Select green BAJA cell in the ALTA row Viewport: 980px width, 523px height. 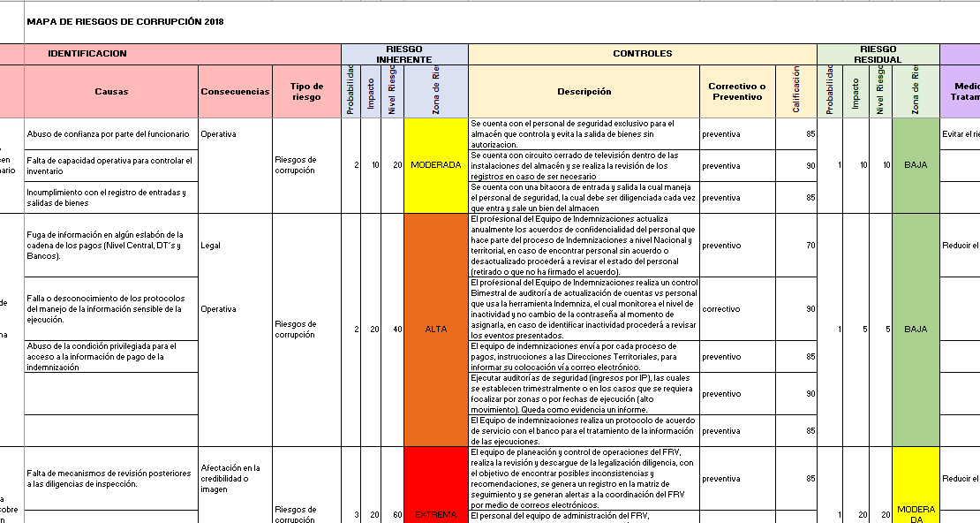916,330
